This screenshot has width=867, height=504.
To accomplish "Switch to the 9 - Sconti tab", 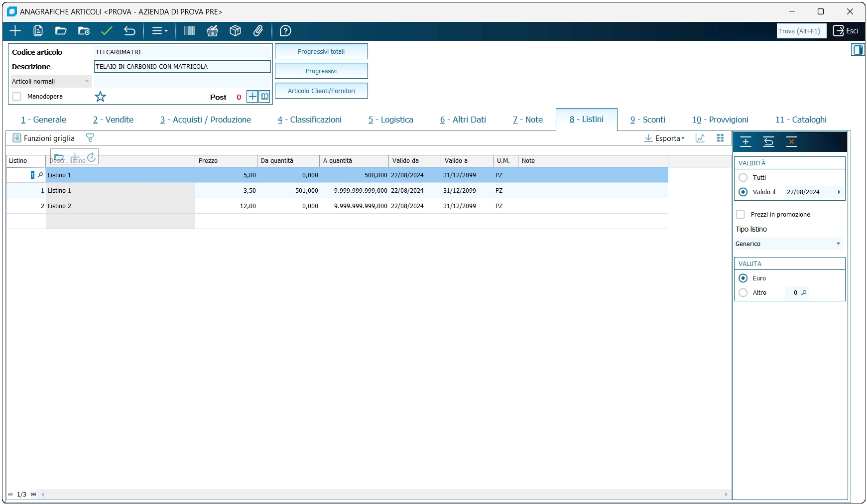I will (x=647, y=120).
